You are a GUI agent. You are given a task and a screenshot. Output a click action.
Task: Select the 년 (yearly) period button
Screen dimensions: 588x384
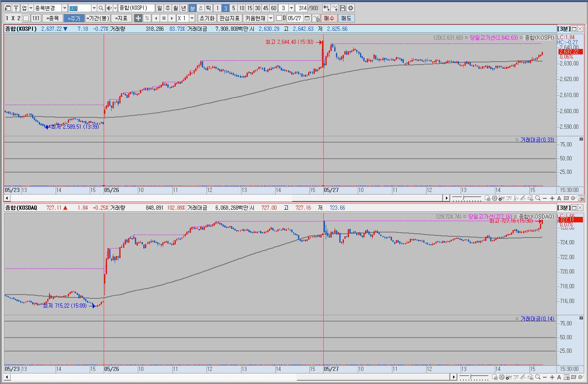point(183,8)
